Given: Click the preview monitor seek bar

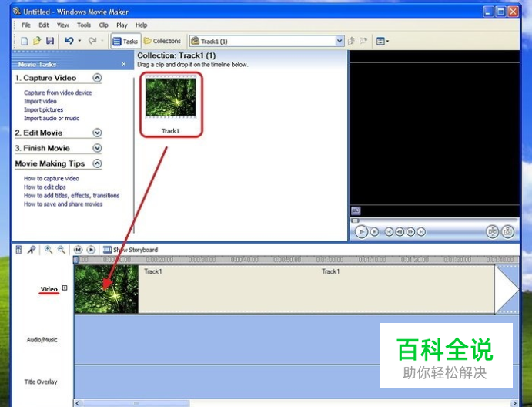Looking at the screenshot, I should (x=434, y=220).
